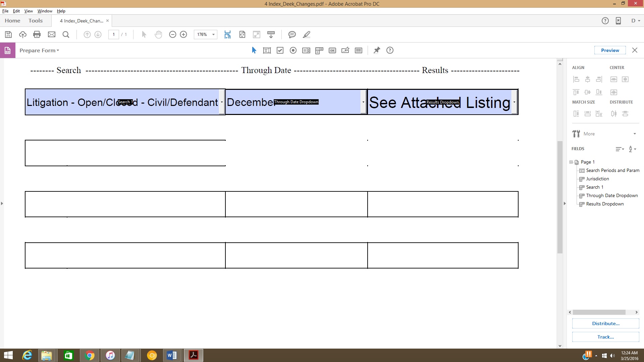
Task: Click Align Left icon in ALIGN panel
Action: point(576,79)
